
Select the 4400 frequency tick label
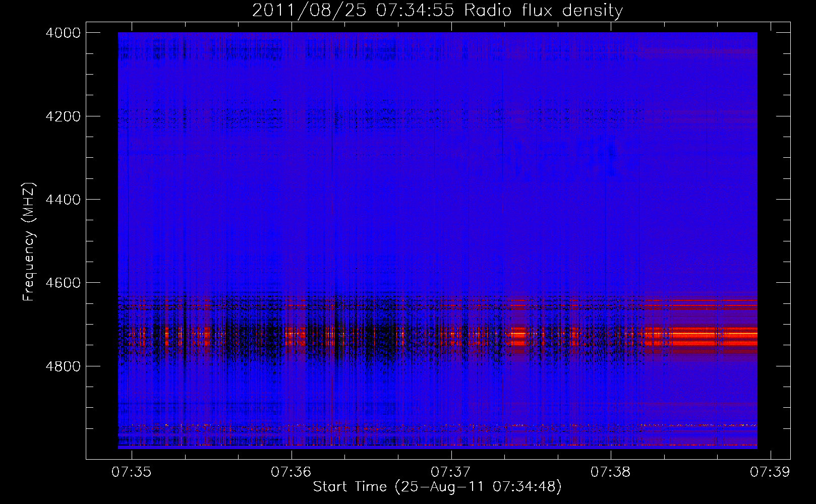[63, 200]
